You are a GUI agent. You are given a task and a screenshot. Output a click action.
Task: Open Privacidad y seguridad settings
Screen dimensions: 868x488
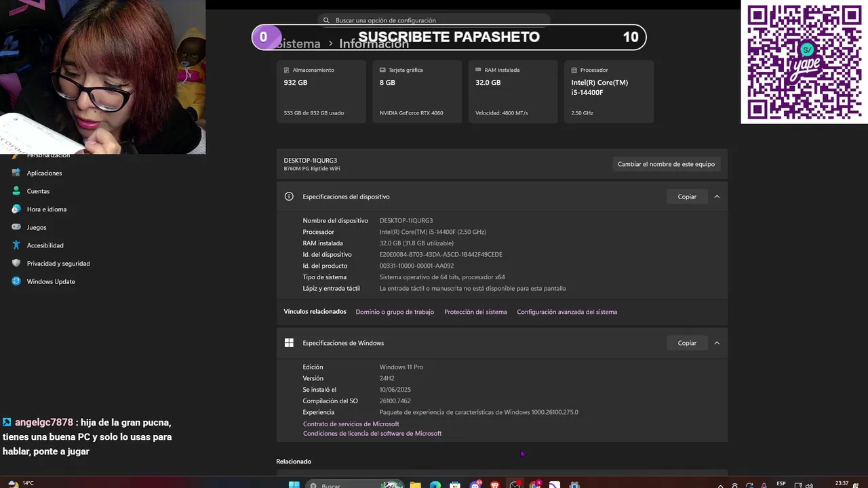[x=58, y=264]
